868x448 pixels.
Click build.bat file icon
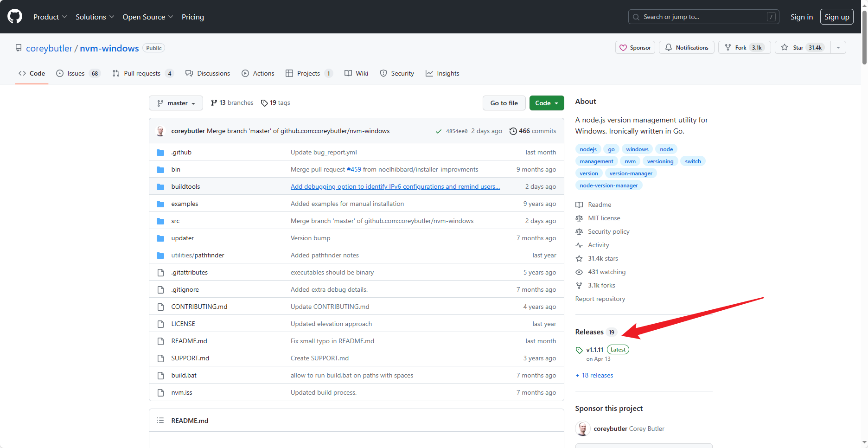coord(160,376)
